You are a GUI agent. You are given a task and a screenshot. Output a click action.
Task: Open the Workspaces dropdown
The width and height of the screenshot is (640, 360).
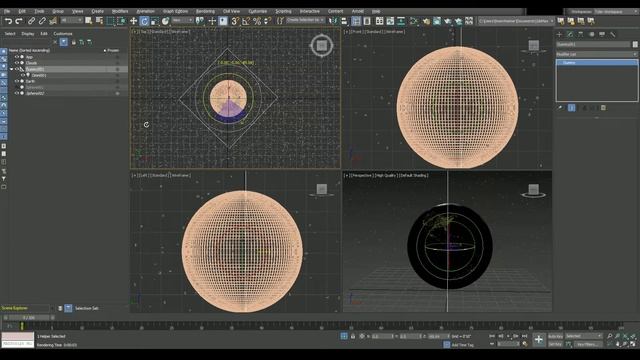[616, 12]
